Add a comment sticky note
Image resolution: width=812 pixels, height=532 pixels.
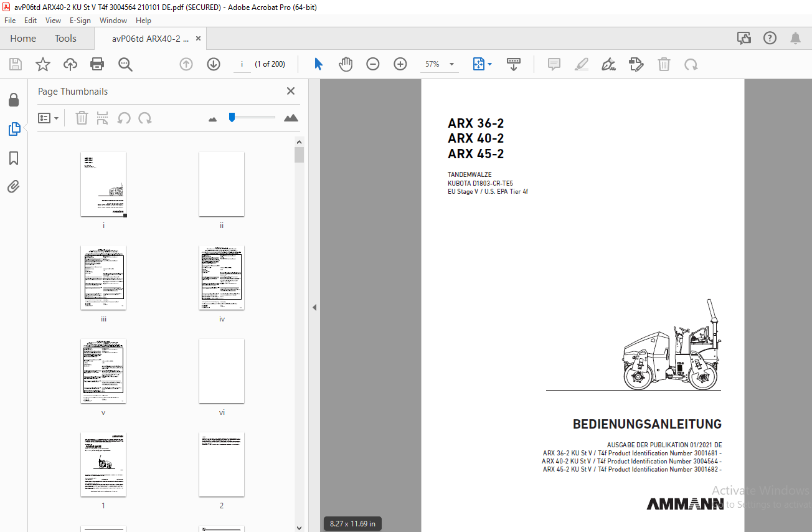(554, 64)
